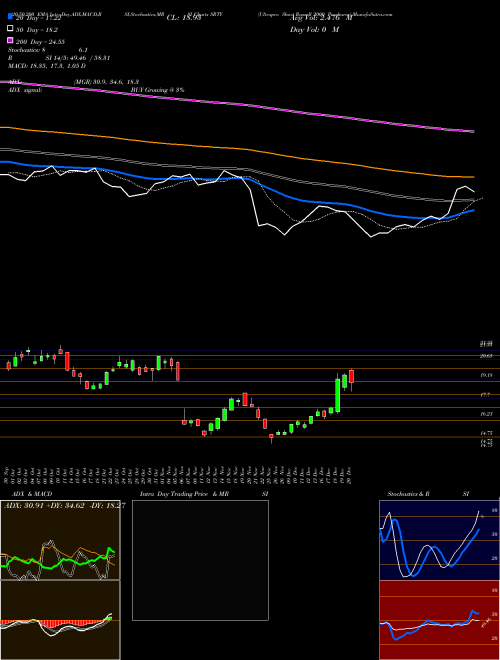Click the magenta 200 Day legend swatch

(x=10, y=41)
